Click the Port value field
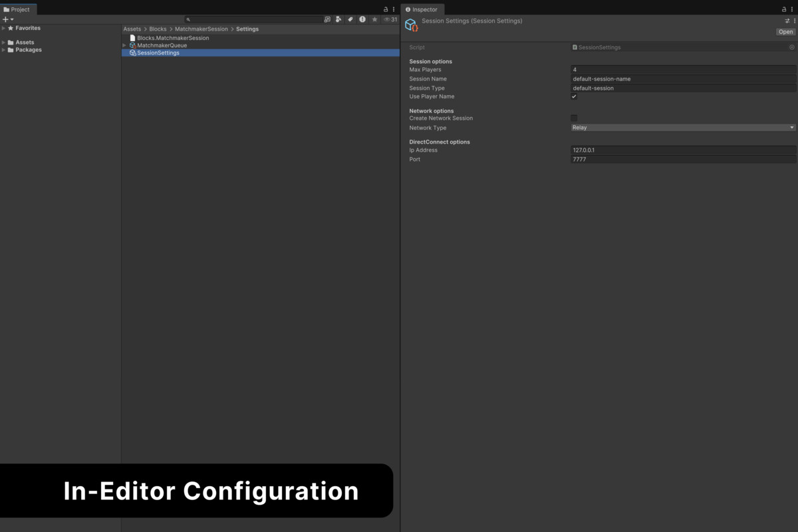Viewport: 798px width, 532px height. 683,160
